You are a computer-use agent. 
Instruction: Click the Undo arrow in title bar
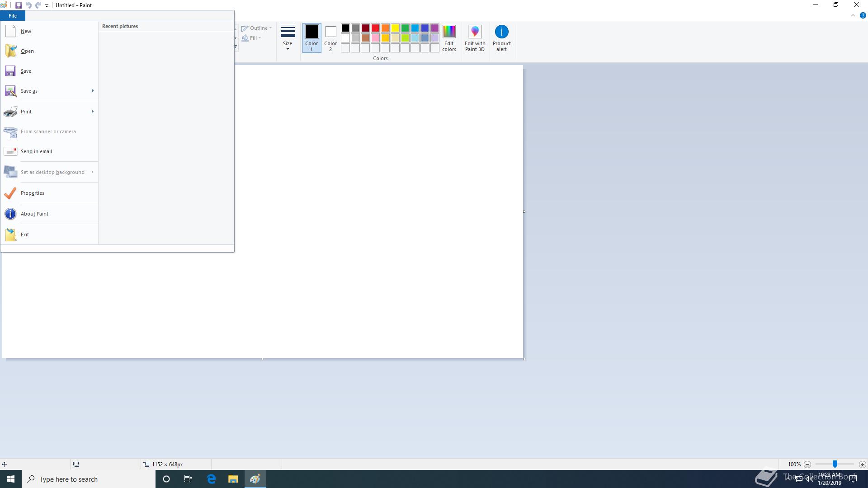pos(28,5)
